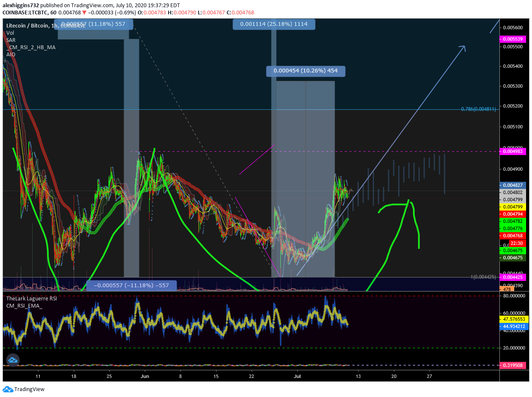
Task: Click the green 0.004776 price label
Action: 513,228
